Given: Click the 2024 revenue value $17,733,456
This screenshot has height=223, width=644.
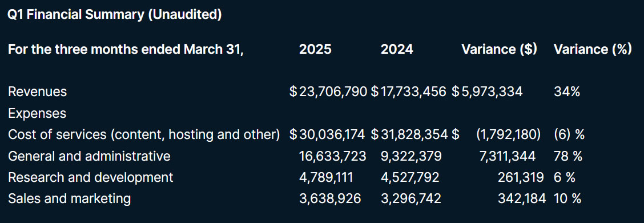Looking at the screenshot, I should (408, 91).
